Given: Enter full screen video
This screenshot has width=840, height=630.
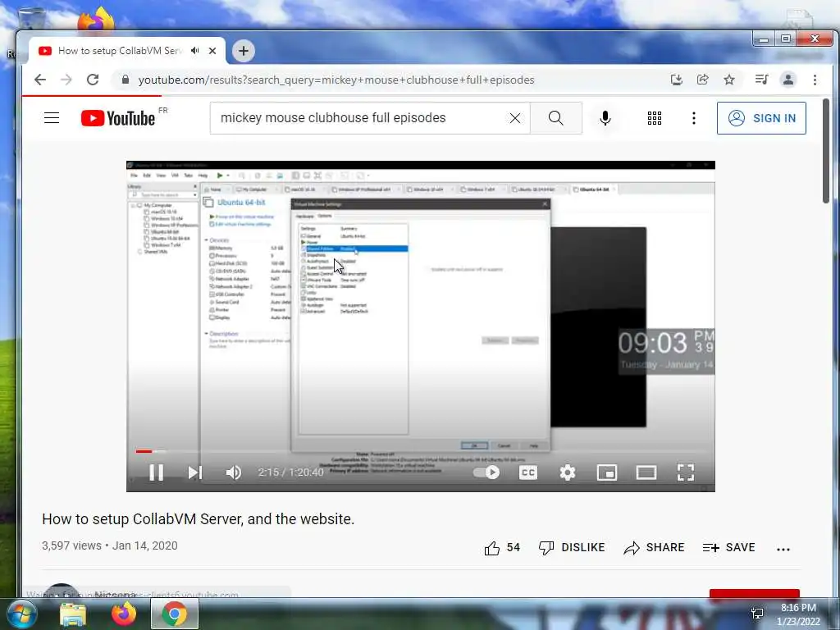Looking at the screenshot, I should tap(686, 472).
